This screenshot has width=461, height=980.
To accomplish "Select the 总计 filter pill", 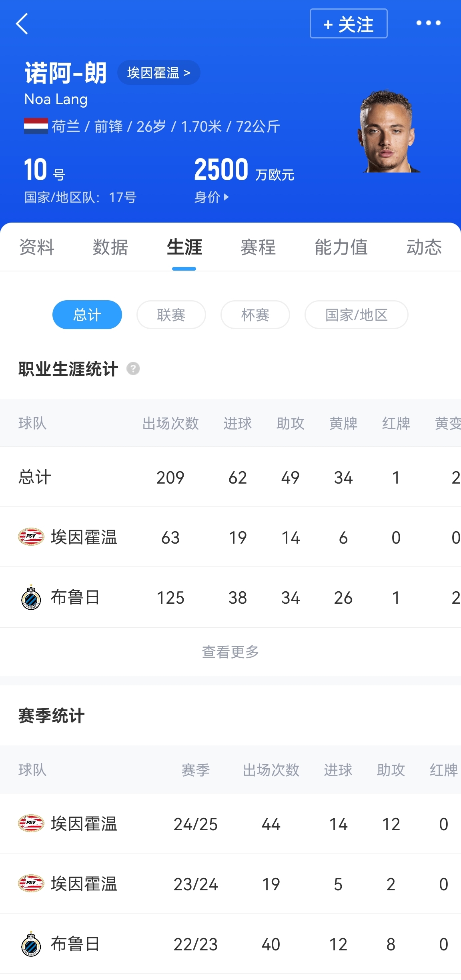I will [x=87, y=315].
